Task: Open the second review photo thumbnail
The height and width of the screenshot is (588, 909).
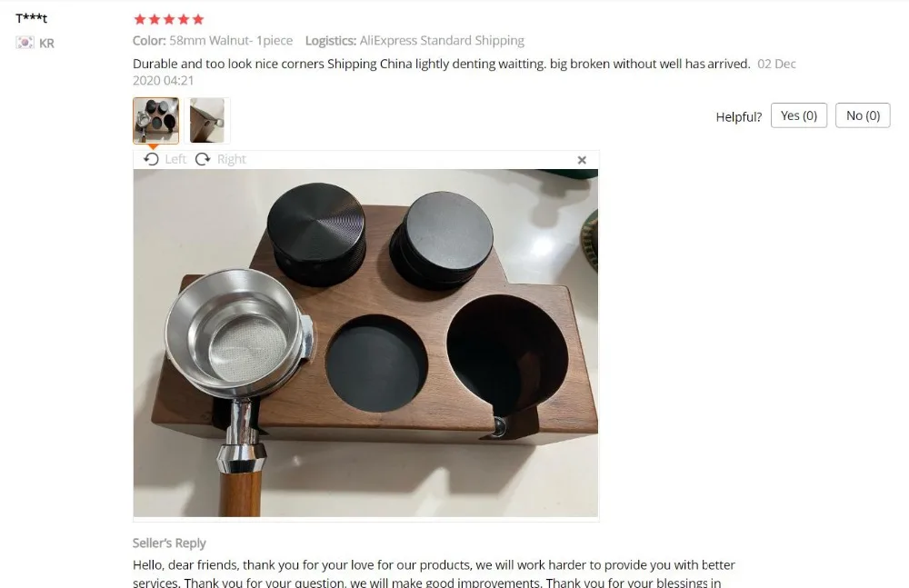Action: [x=207, y=121]
